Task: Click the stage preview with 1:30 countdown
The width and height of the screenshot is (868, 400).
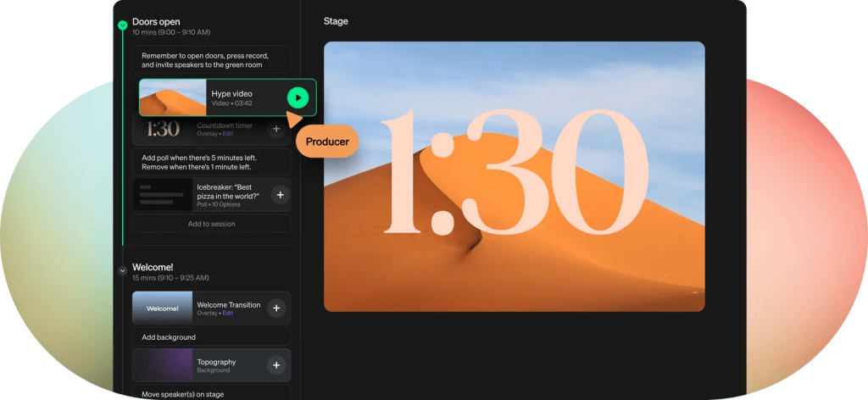Action: [515, 176]
